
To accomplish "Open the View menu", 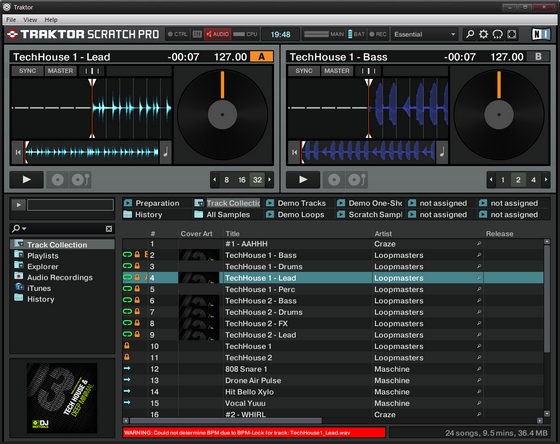I will (x=30, y=20).
